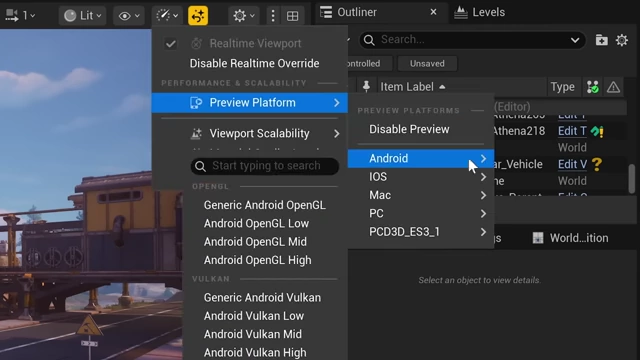Click the viewport layout grid icon
The image size is (640, 360).
(x=293, y=16)
